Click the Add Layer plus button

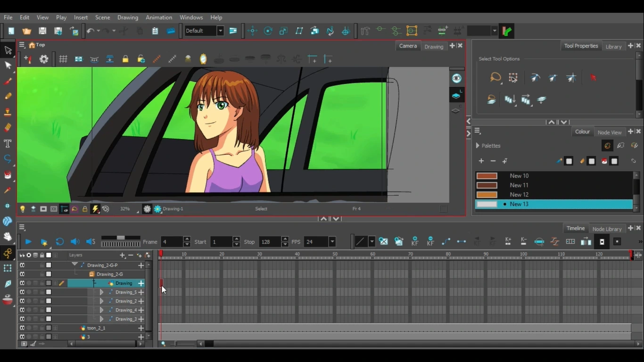123,255
